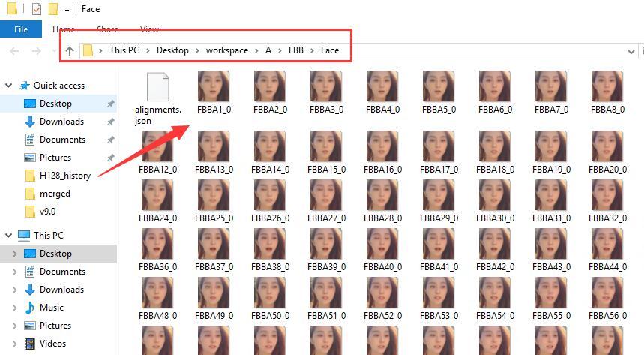Screen dimensions: 644x355
Task: Go up one folder level
Action: (x=70, y=51)
